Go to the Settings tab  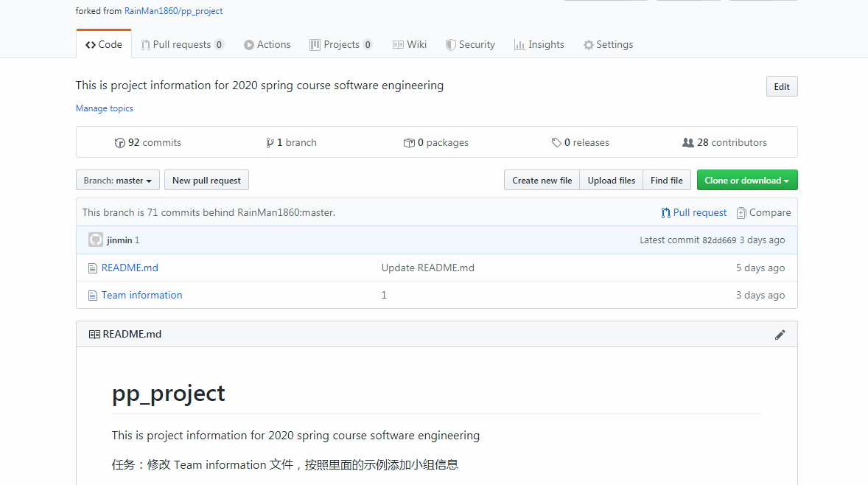pyautogui.click(x=608, y=45)
